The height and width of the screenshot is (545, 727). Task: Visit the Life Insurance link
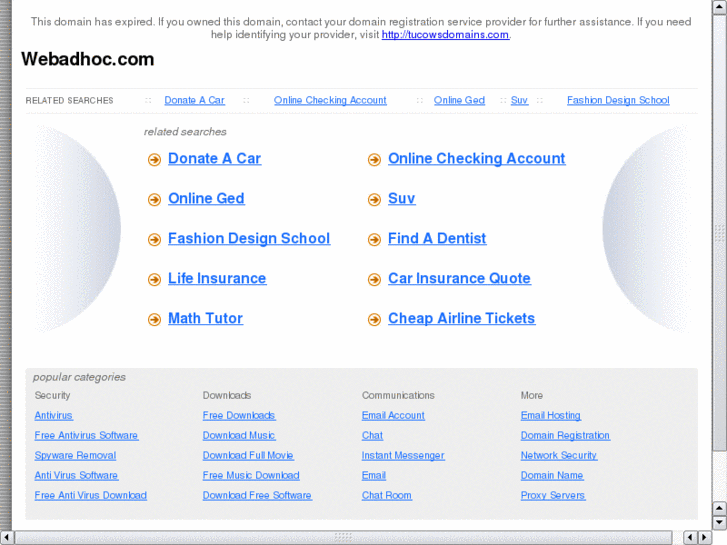coord(217,278)
